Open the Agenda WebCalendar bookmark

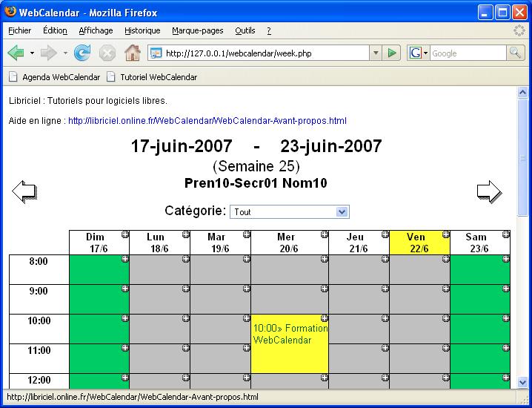pyautogui.click(x=54, y=77)
